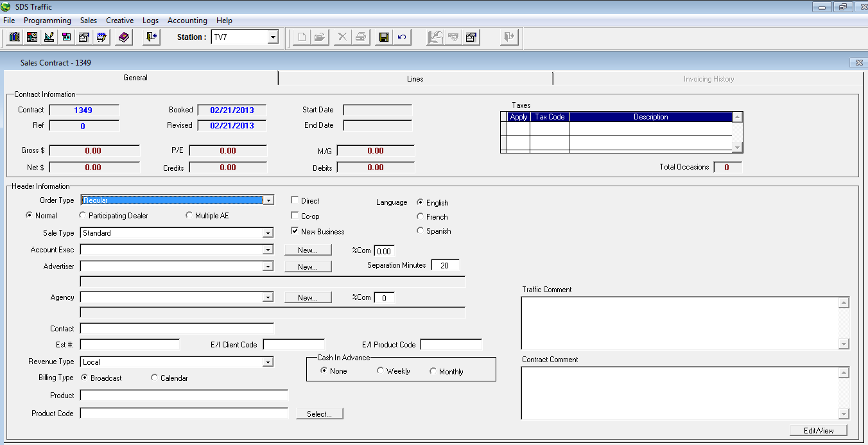The width and height of the screenshot is (868, 445).
Task: Expand the Order Type dropdown
Action: click(269, 200)
